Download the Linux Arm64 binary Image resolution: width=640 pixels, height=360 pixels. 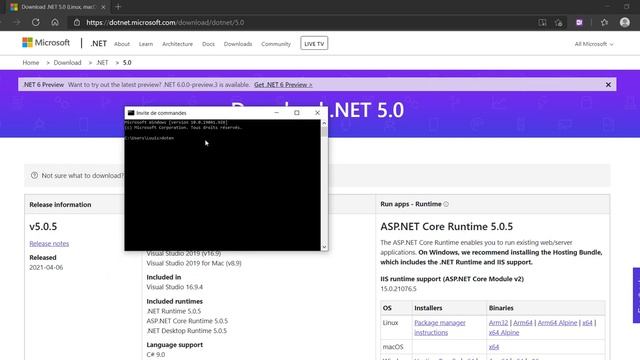(x=523, y=323)
